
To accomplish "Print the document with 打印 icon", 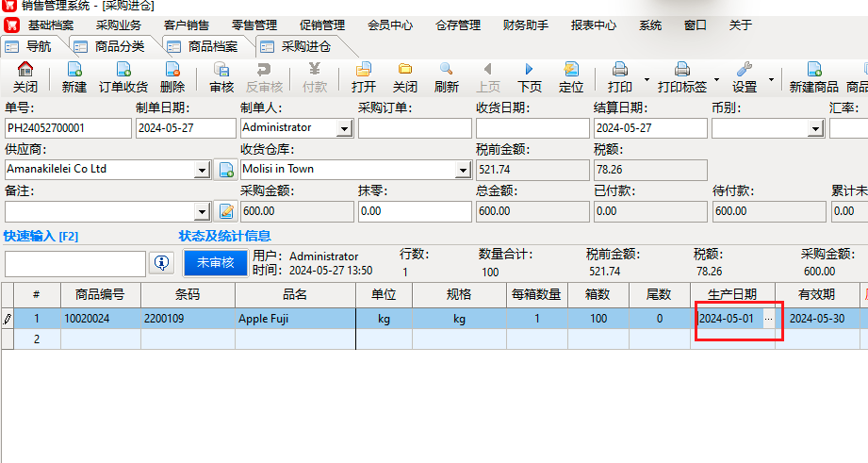I will point(619,77).
